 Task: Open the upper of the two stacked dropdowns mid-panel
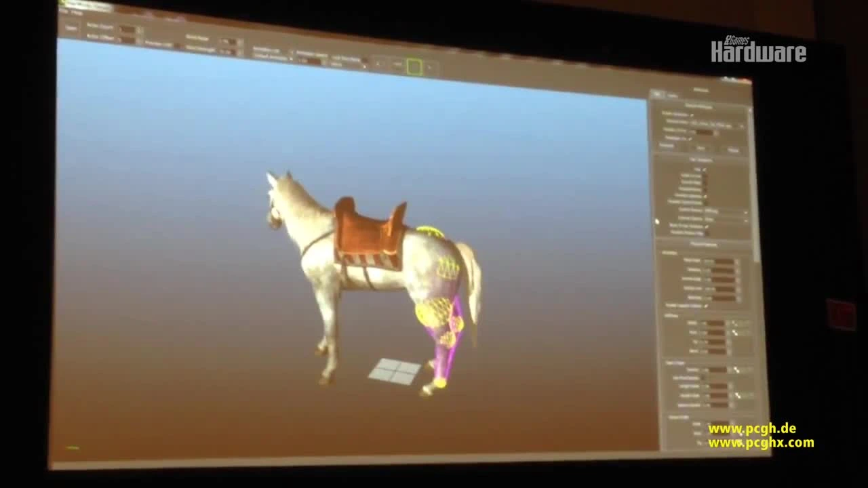click(x=725, y=211)
